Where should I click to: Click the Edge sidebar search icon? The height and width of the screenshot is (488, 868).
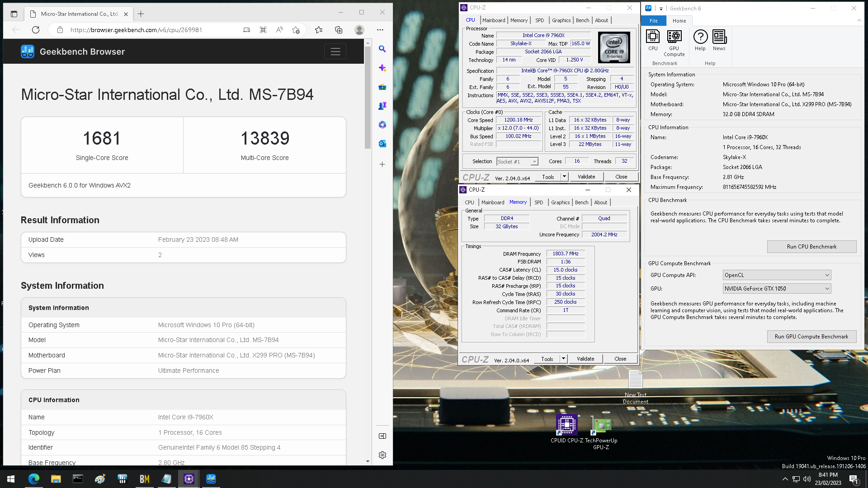coord(382,49)
